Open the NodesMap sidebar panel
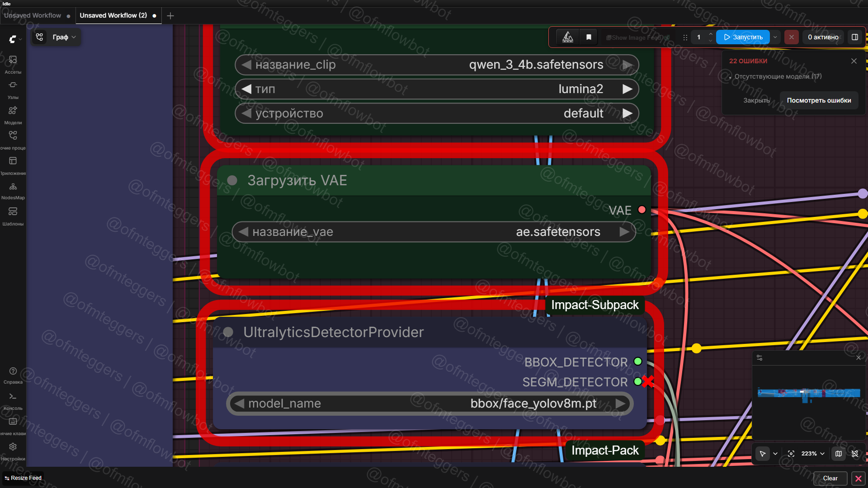Image resolution: width=868 pixels, height=488 pixels. click(x=13, y=191)
